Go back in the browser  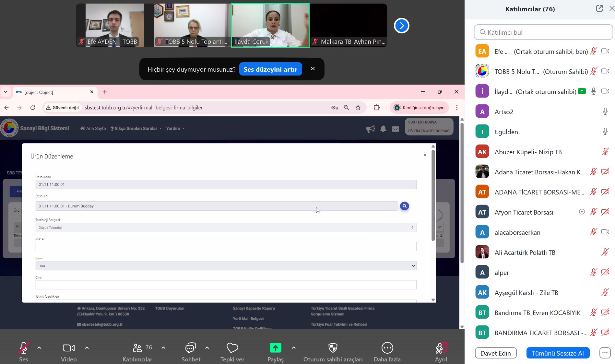click(6, 108)
